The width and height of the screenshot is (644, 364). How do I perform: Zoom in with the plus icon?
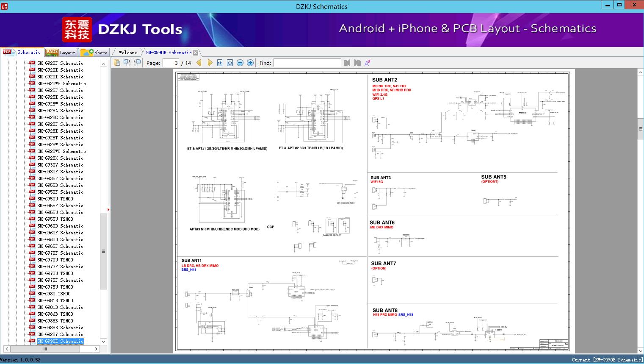tap(250, 63)
